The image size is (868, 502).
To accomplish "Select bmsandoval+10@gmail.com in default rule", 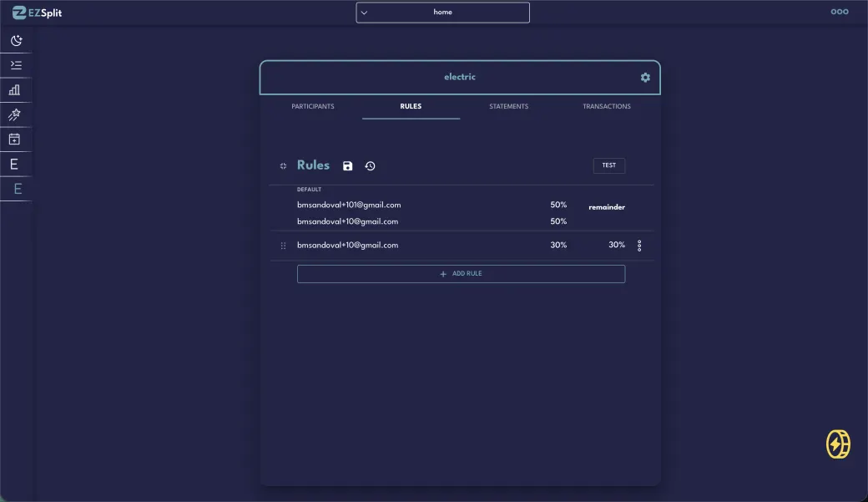I will point(347,221).
